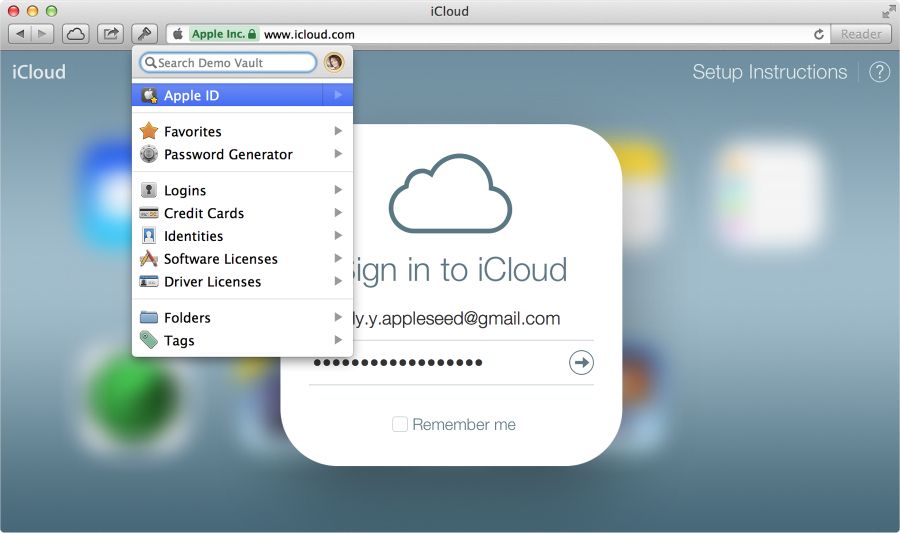
Task: Open the 1Password key toolbar icon
Action: point(145,34)
